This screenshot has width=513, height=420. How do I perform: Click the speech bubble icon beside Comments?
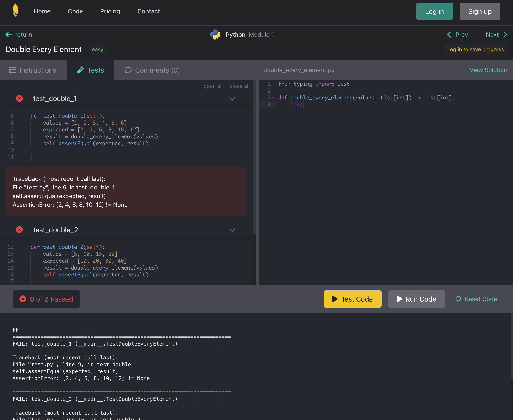(x=128, y=70)
